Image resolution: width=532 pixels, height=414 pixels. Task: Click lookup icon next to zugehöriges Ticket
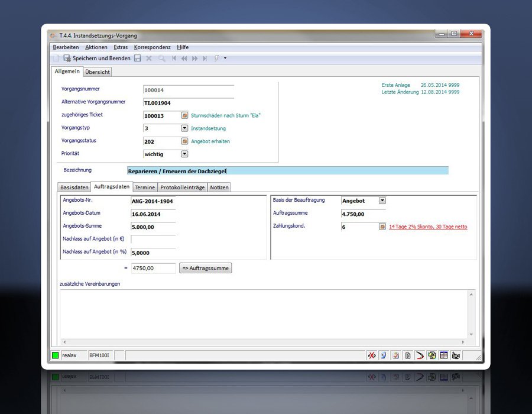point(184,115)
